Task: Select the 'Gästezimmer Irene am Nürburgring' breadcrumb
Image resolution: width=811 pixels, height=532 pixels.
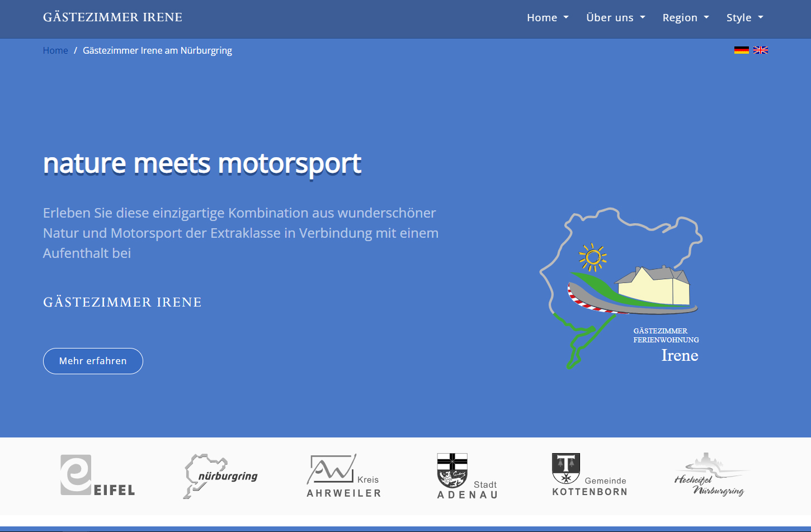Action: (157, 50)
